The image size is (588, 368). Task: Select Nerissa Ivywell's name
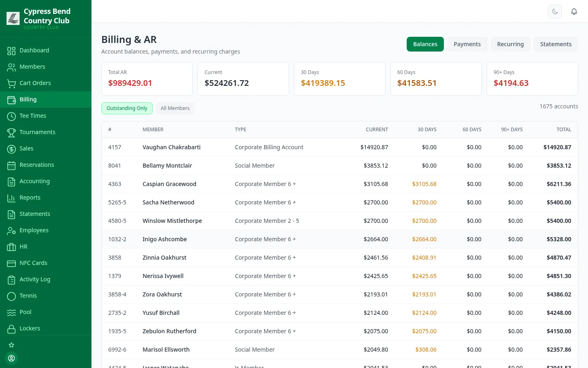tap(163, 276)
